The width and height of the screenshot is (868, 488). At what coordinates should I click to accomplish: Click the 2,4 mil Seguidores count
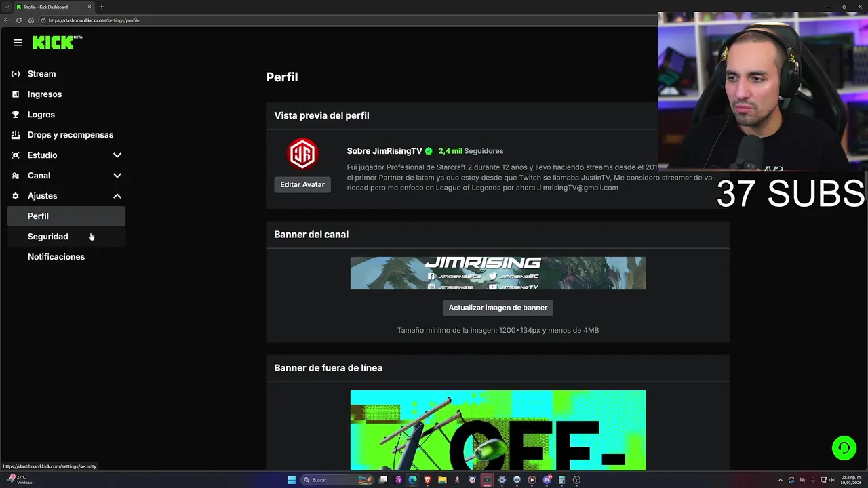(471, 151)
